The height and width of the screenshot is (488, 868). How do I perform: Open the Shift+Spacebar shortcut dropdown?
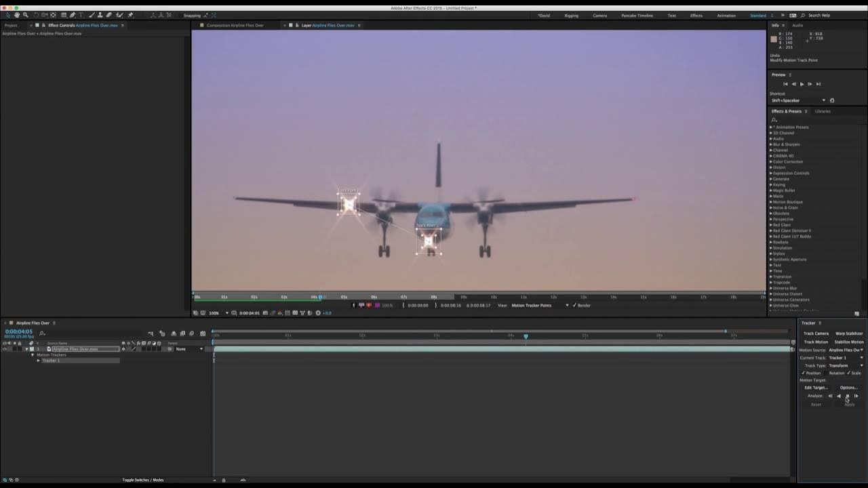(x=798, y=100)
